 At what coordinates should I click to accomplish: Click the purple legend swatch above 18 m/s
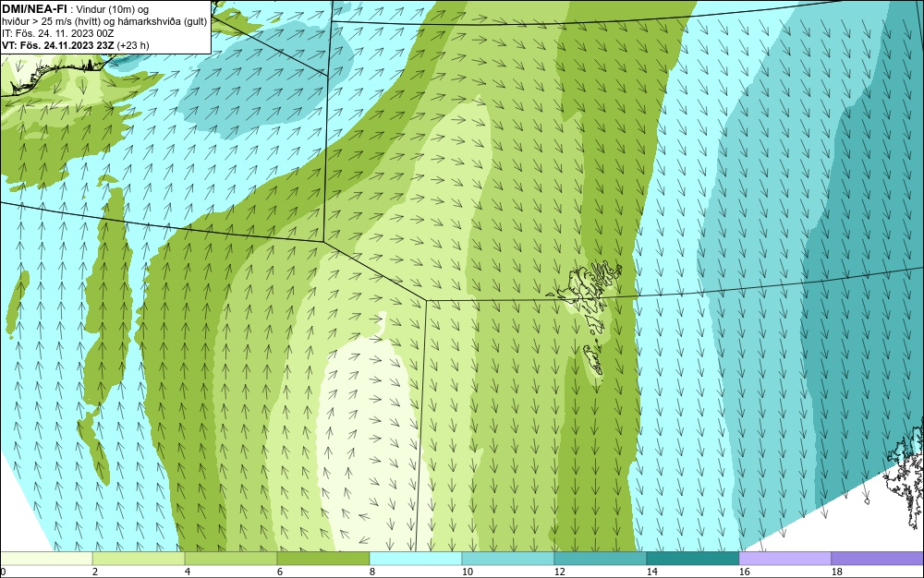coord(877,559)
